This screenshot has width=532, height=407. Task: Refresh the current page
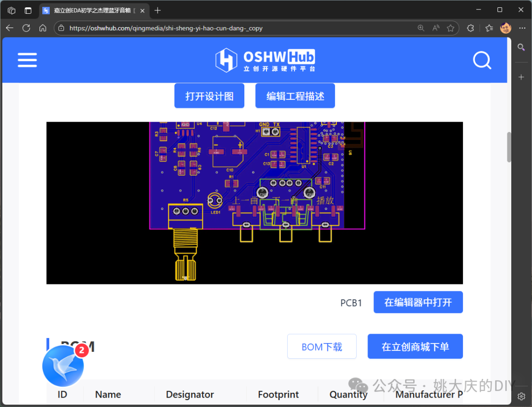pos(26,28)
